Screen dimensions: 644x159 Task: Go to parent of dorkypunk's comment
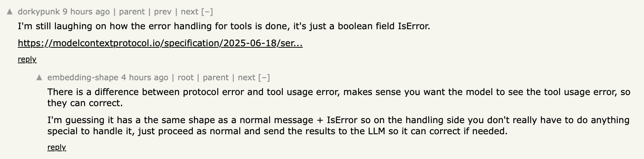(x=132, y=12)
